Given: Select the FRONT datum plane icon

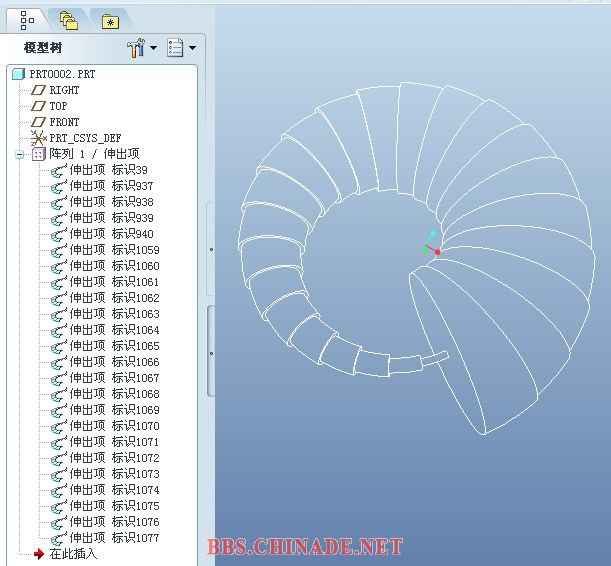Looking at the screenshot, I should (x=39, y=122).
